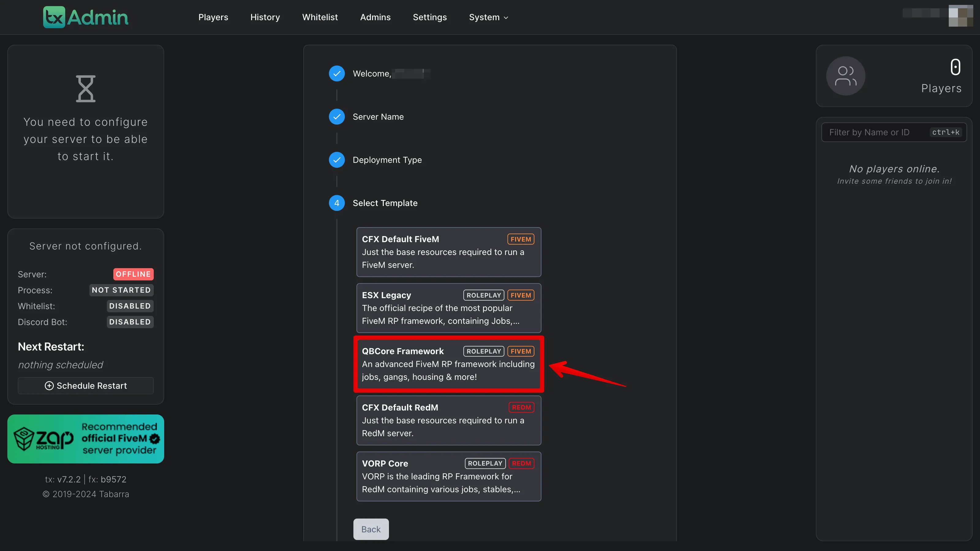
Task: Click the hourglass icon in the server panel
Action: tap(86, 88)
